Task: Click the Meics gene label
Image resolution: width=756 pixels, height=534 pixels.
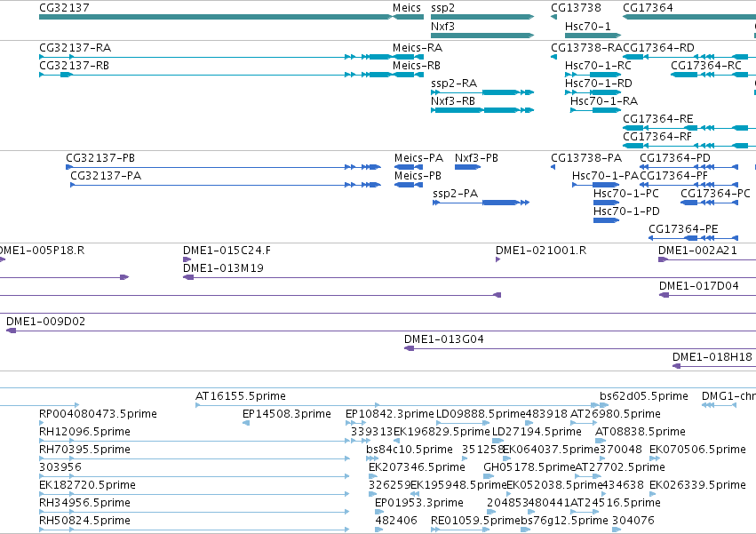Action: pos(407,8)
